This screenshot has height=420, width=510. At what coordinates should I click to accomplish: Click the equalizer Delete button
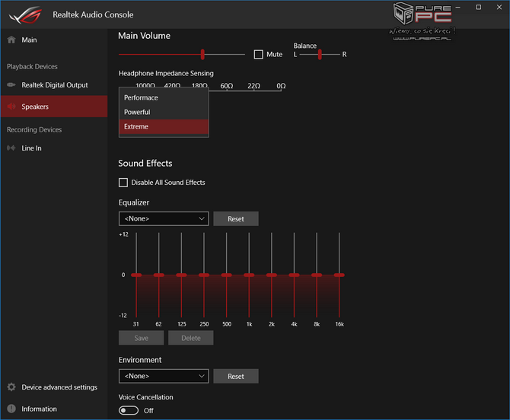tap(191, 338)
